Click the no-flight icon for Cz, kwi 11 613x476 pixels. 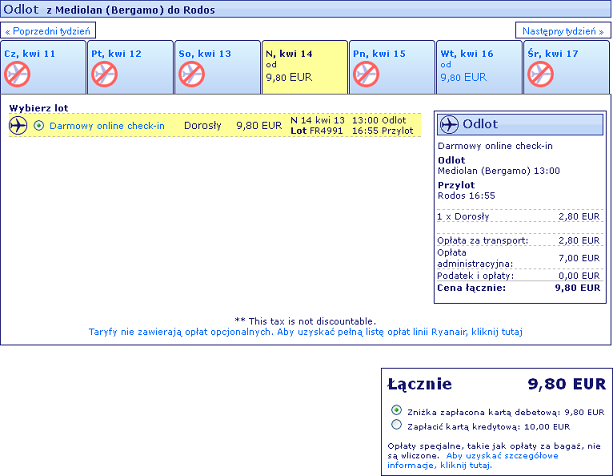pyautogui.click(x=17, y=74)
